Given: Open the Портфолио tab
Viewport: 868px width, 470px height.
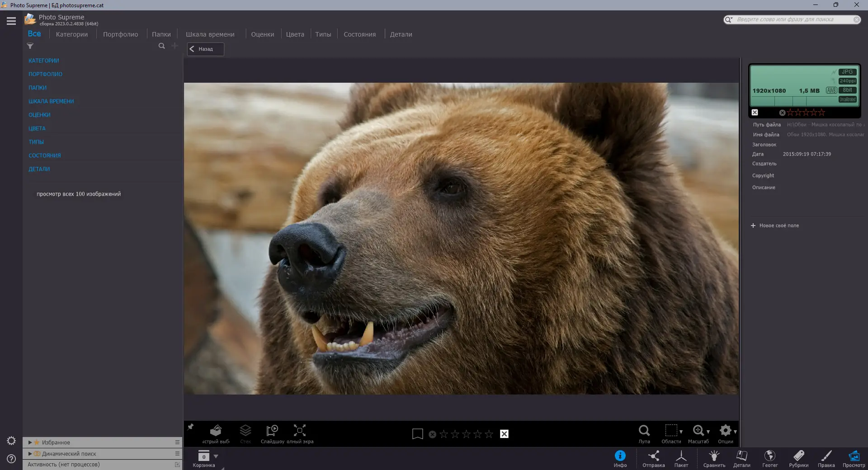Looking at the screenshot, I should pos(120,34).
